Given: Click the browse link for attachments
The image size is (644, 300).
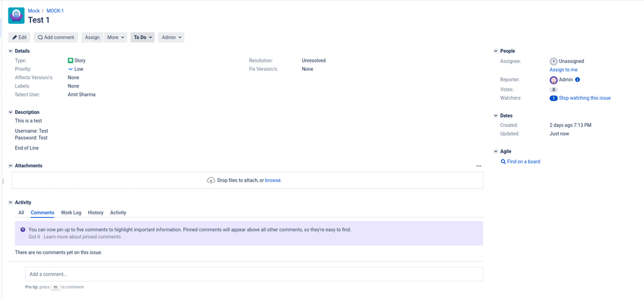Looking at the screenshot, I should coord(273,180).
